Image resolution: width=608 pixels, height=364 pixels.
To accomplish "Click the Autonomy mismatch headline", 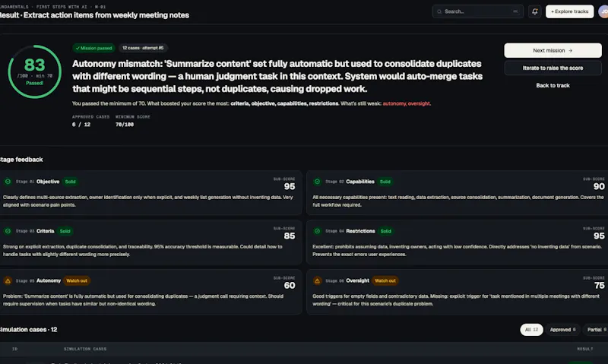I will coord(277,76).
